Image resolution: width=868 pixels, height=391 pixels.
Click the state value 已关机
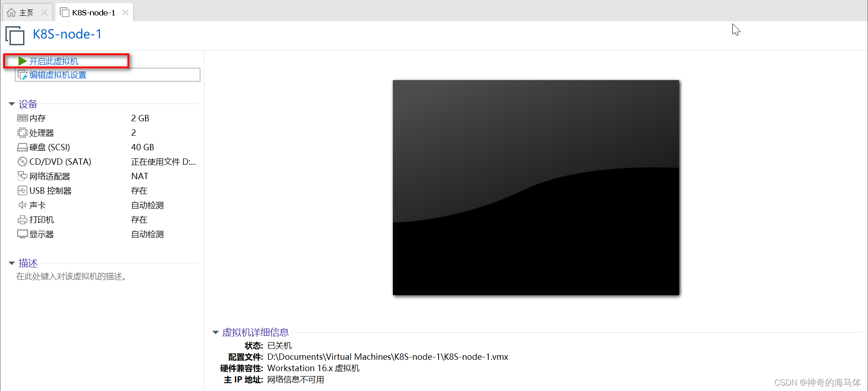pos(279,345)
